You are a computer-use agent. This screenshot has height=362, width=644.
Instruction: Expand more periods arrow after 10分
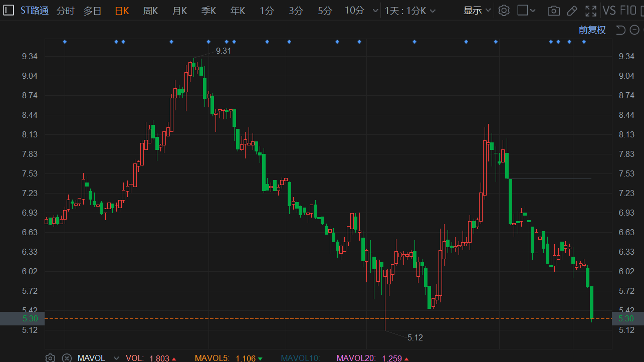click(x=375, y=11)
